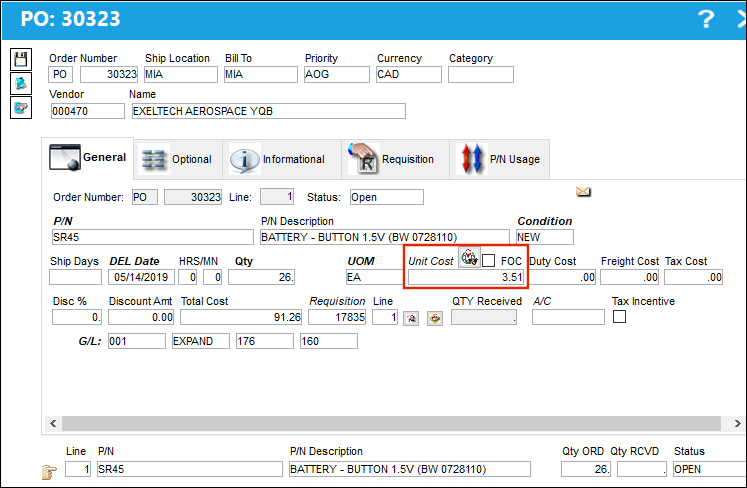Click the Freight Cost field
747x488 pixels.
(629, 277)
